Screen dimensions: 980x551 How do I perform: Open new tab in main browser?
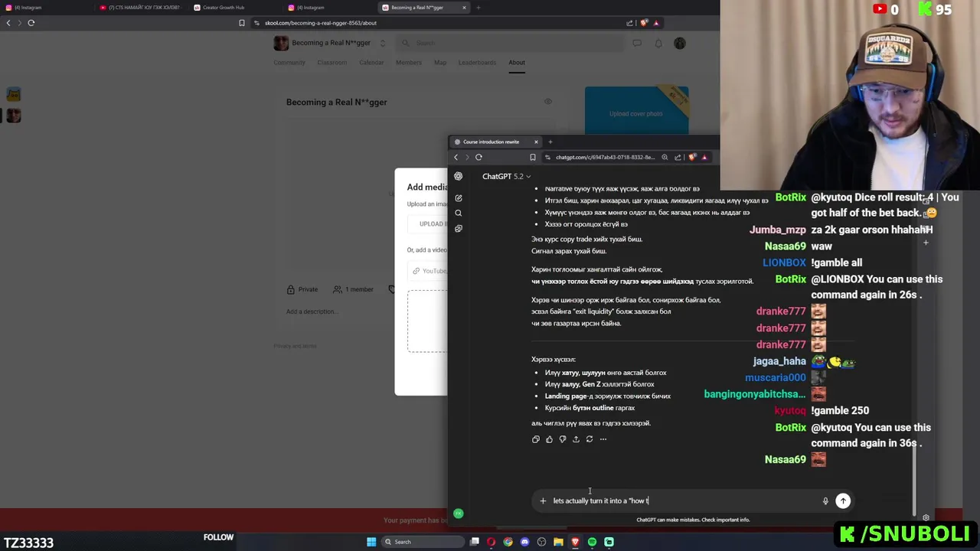pyautogui.click(x=479, y=8)
